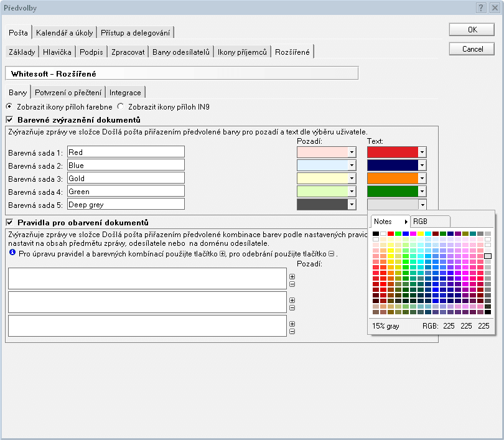Expand the Pozadí dropdown for Barevná sada 4
Image resolution: width=504 pixels, height=440 pixels.
tap(352, 191)
